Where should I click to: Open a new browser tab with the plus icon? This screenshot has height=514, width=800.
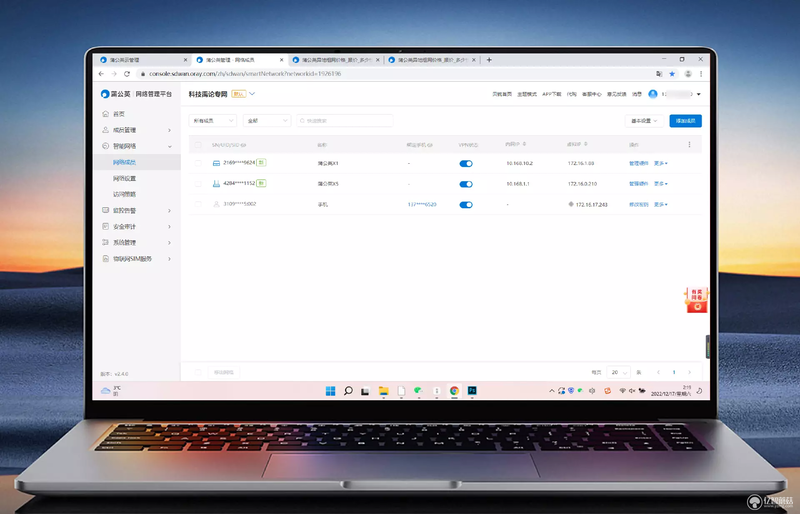[489, 60]
